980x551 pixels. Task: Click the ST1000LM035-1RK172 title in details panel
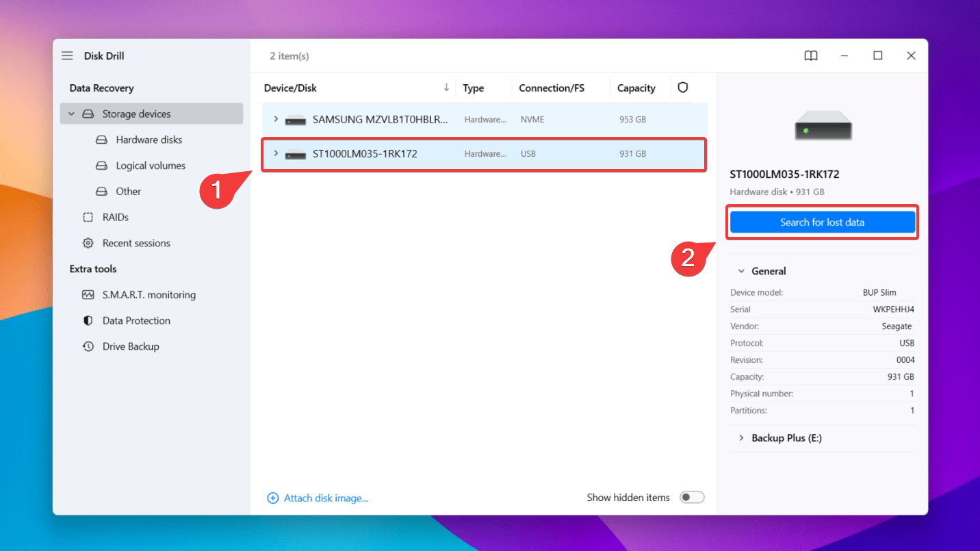[784, 175]
